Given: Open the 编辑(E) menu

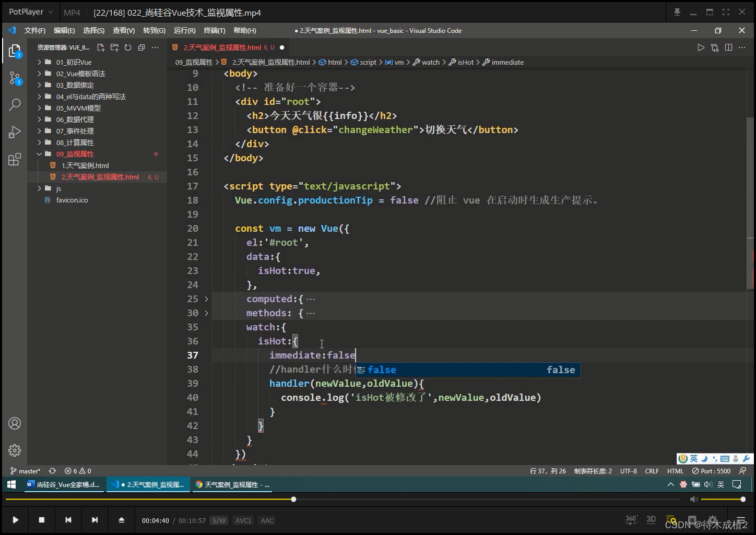Looking at the screenshot, I should 64,31.
